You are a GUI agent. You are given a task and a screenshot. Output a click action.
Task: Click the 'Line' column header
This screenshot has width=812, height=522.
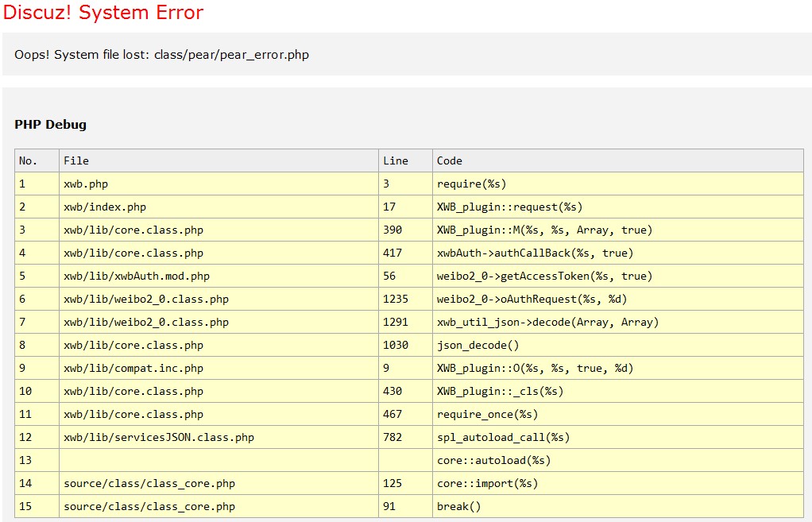tap(405, 160)
